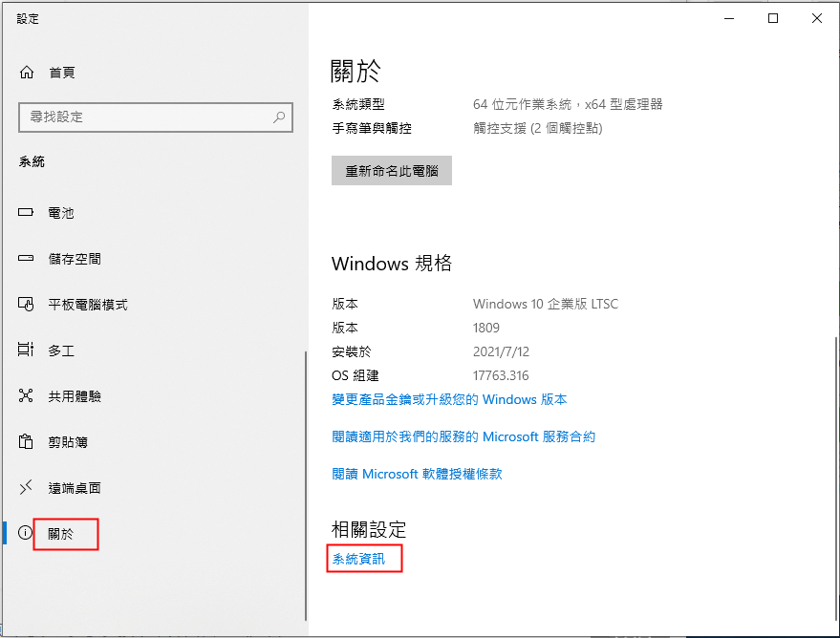This screenshot has height=638, width=840.
Task: Click the 64 位元作業系統 system type value
Action: 568,104
